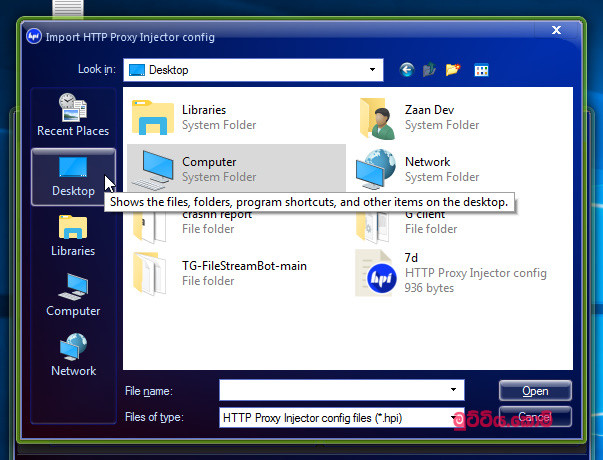603x460 pixels.
Task: Click the hpi logo in title bar
Action: coord(34,37)
